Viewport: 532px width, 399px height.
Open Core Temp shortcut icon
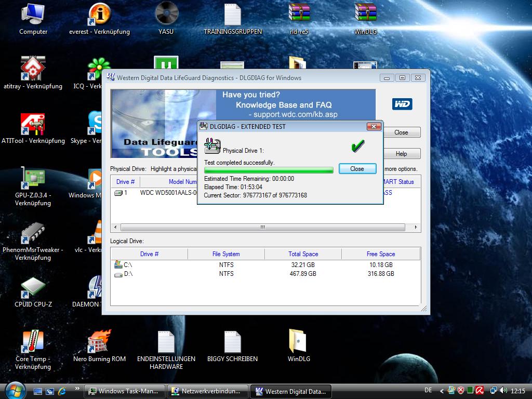[33, 341]
